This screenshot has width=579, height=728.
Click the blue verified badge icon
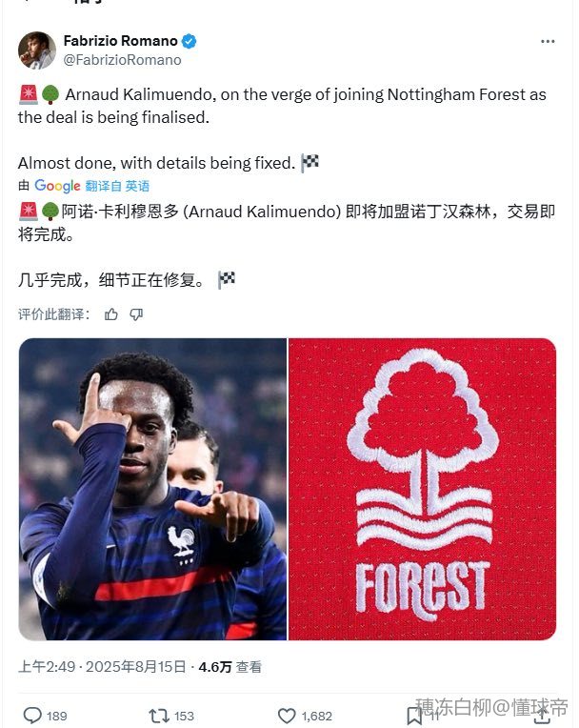point(189,41)
